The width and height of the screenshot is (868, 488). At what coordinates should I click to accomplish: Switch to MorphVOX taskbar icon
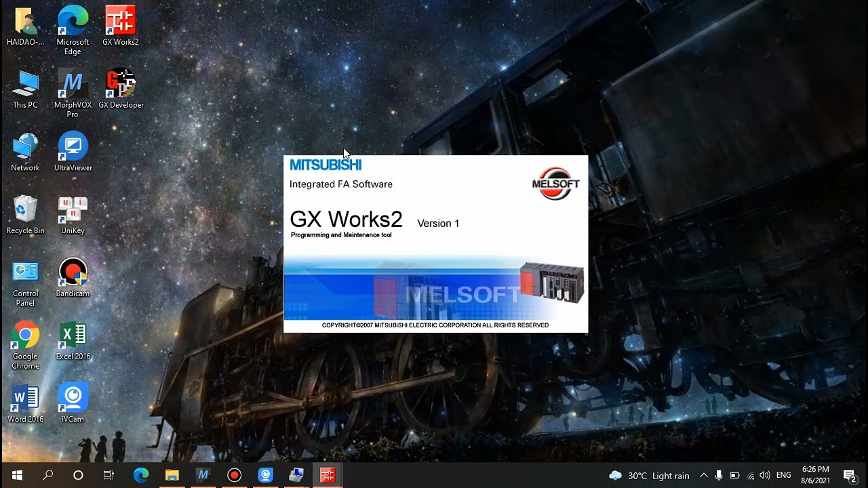pos(203,475)
